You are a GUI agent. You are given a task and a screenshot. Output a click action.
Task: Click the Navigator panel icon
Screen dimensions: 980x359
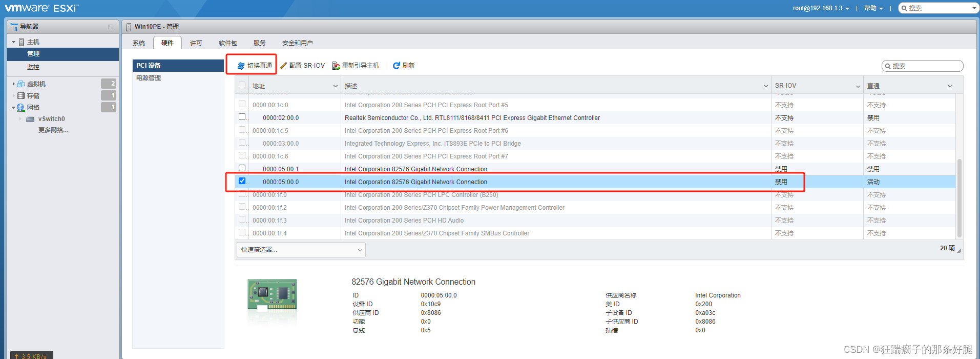click(14, 26)
